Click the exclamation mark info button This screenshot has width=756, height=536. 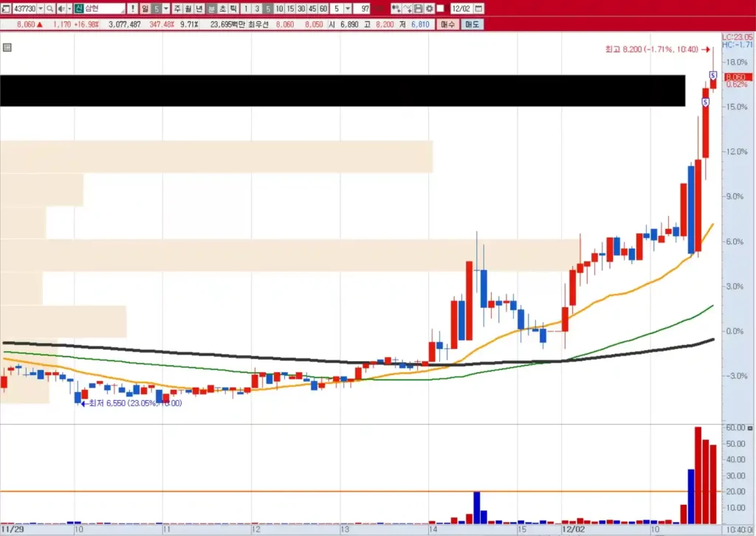tap(133, 9)
